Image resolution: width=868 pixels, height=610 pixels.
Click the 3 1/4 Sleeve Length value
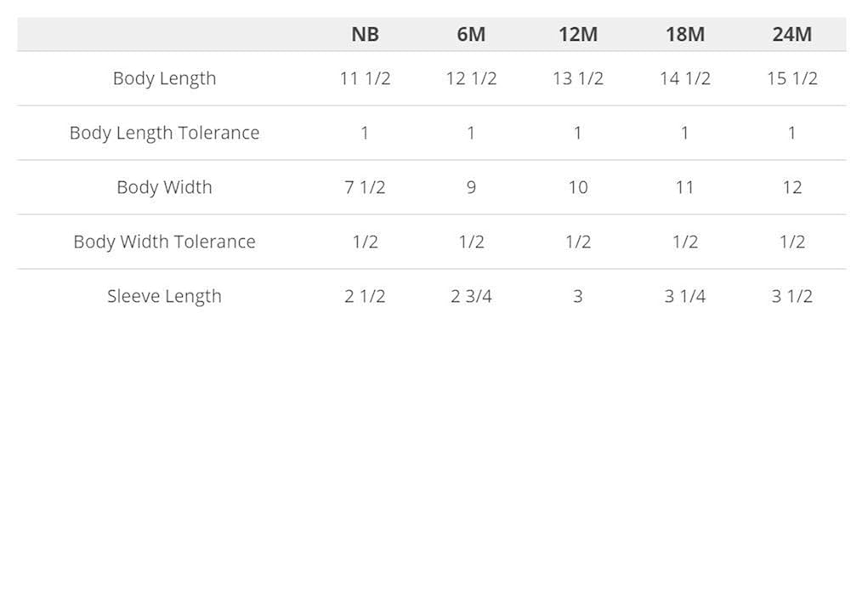point(684,296)
